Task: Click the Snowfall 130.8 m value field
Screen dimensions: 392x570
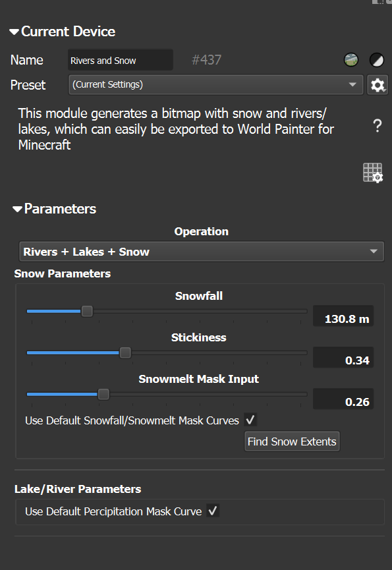Action: [x=343, y=316]
